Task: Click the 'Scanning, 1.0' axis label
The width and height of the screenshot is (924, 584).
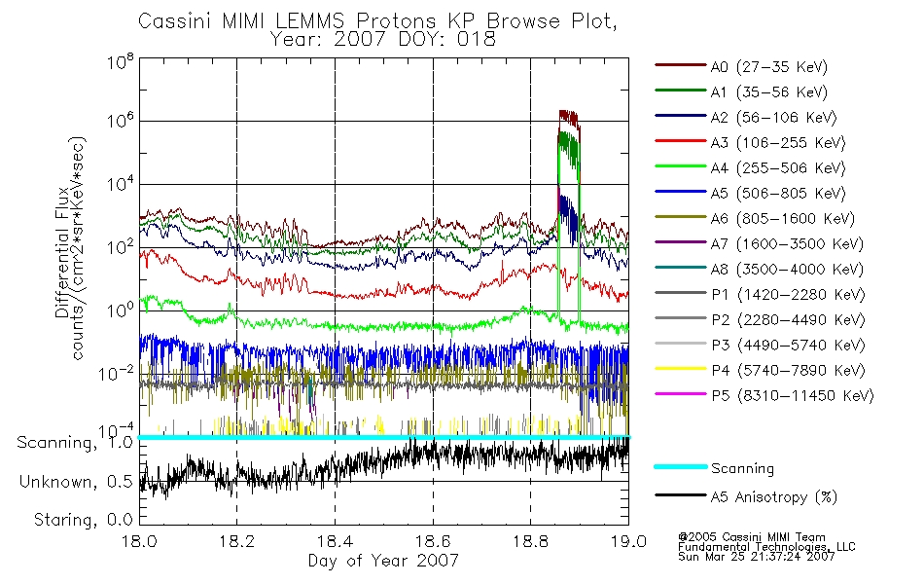Action: (x=75, y=443)
